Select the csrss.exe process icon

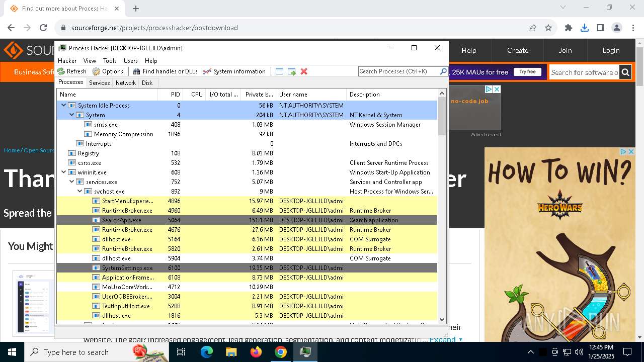coord(72,163)
